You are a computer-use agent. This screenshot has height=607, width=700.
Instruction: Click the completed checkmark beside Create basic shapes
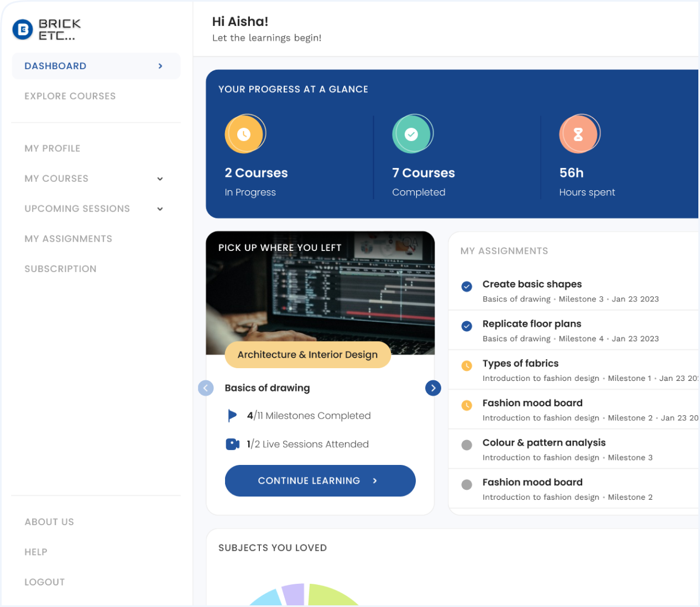click(467, 287)
